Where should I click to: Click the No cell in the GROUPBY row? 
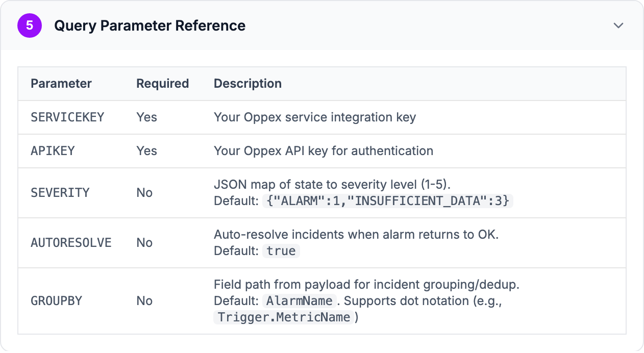coord(144,301)
